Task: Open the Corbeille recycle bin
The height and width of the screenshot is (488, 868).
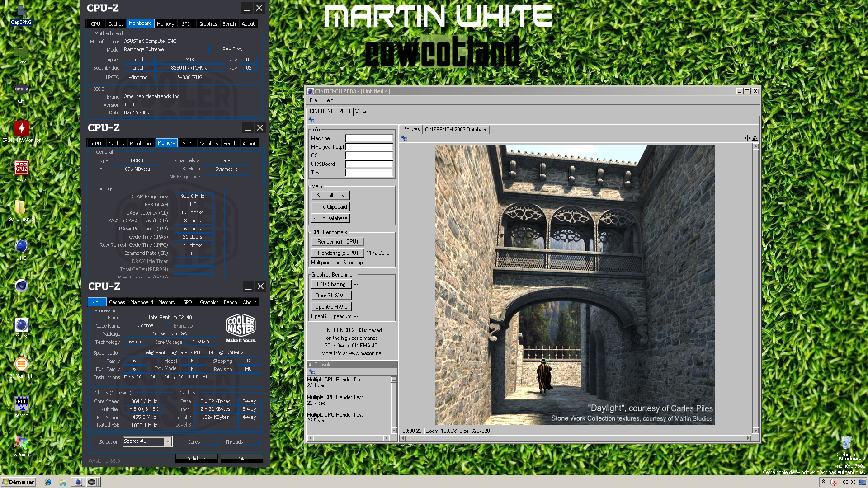Action: (846, 446)
